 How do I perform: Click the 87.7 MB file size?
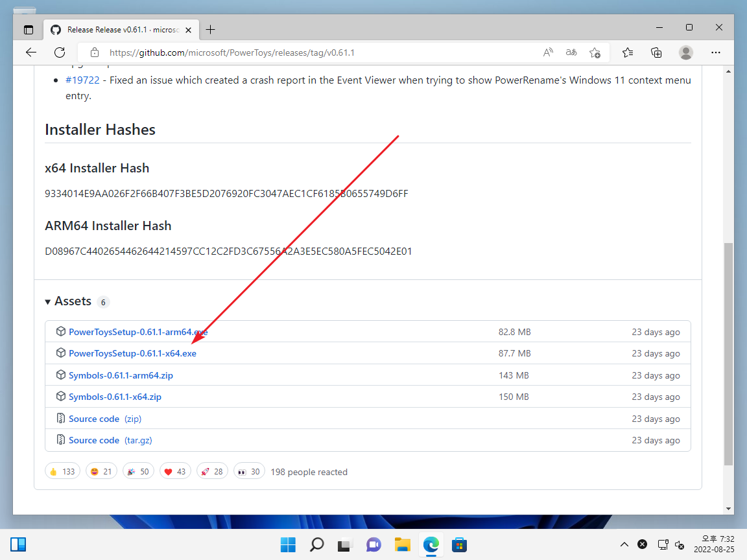514,353
